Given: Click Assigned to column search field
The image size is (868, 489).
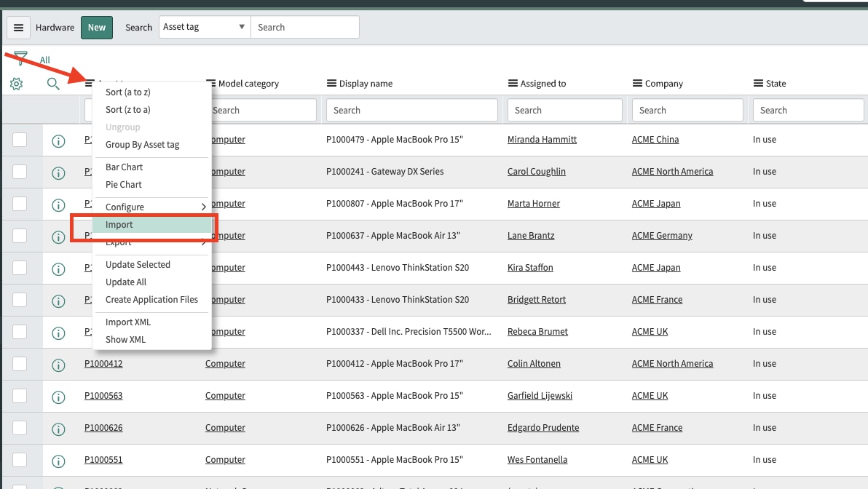Looking at the screenshot, I should [x=564, y=110].
